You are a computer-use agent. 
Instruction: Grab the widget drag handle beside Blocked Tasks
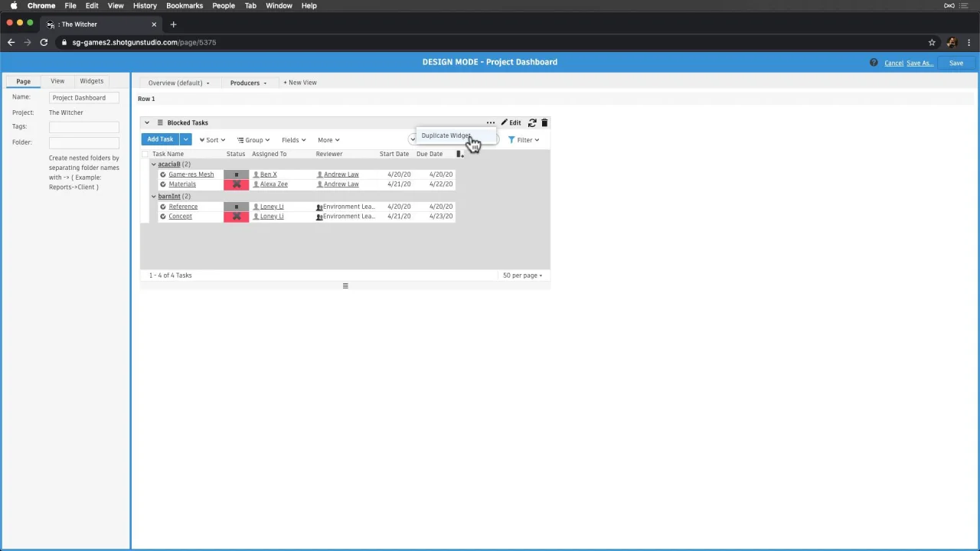tap(160, 122)
